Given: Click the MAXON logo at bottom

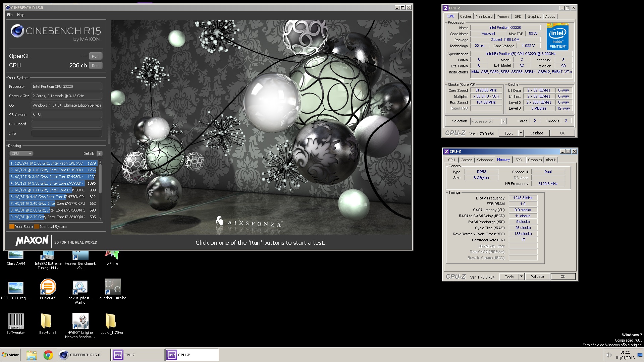Looking at the screenshot, I should 32,240.
